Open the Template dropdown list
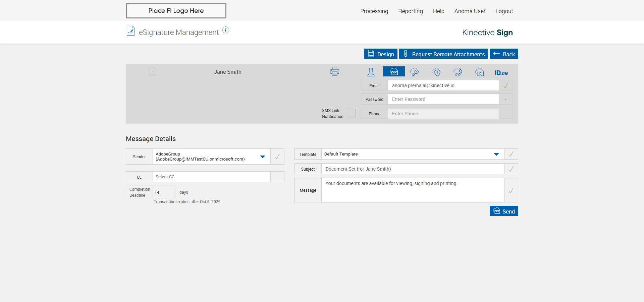 pyautogui.click(x=496, y=154)
